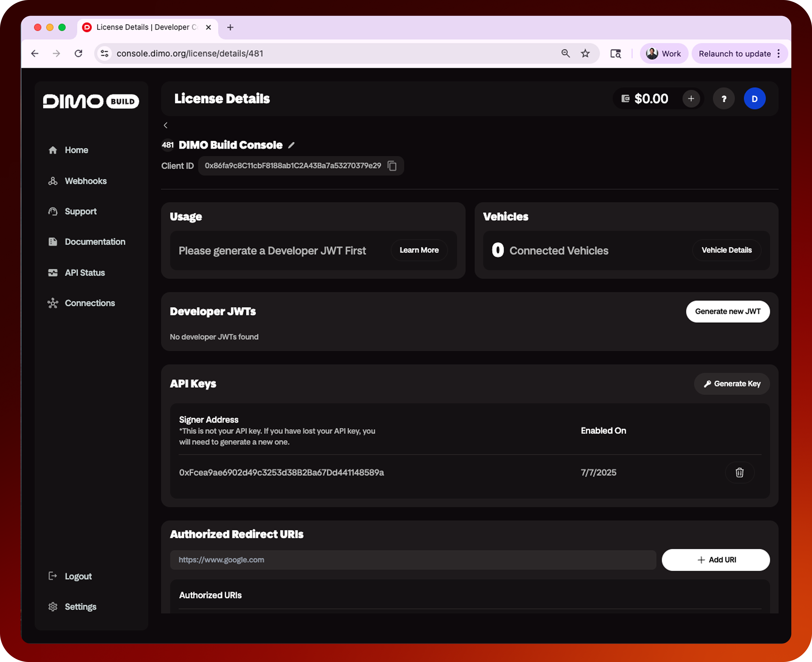
Task: Delete the signer address with the trash icon
Action: pyautogui.click(x=739, y=473)
